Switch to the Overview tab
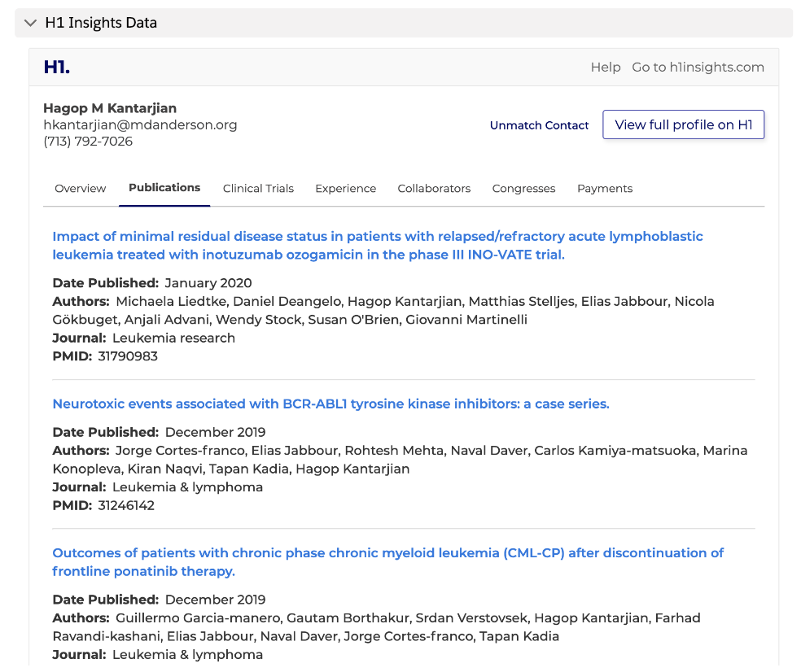 [x=81, y=189]
